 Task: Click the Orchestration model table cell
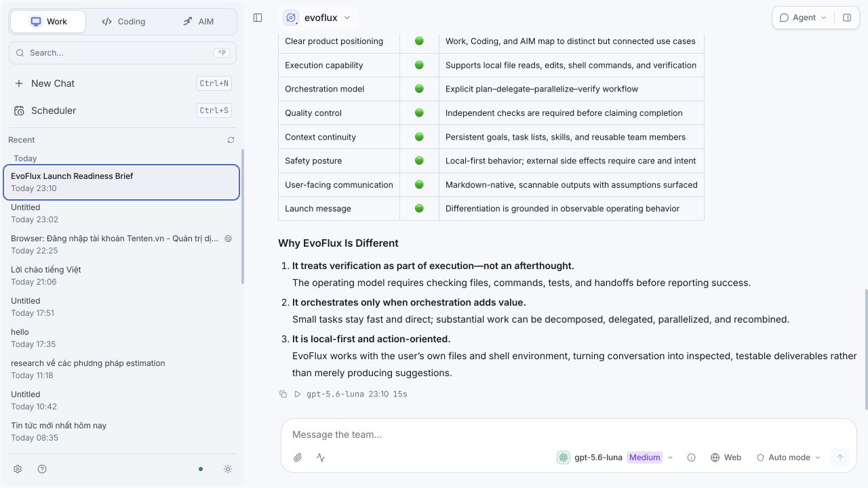point(339,89)
